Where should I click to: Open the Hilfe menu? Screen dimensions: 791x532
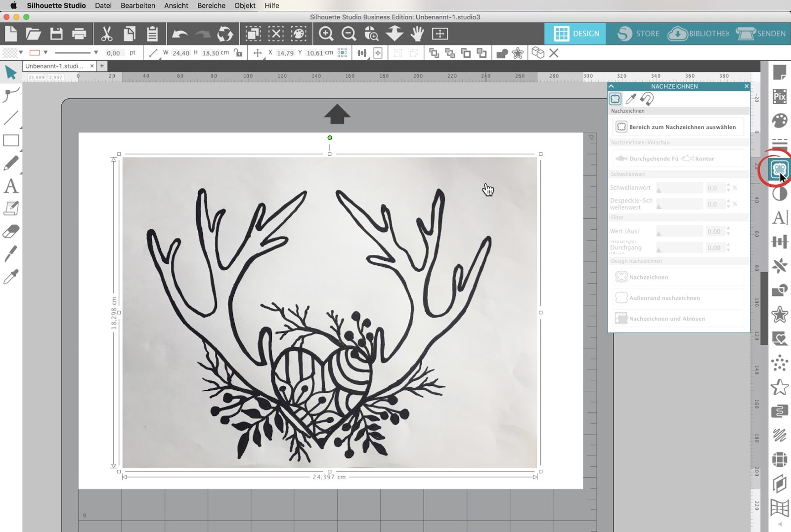(272, 5)
